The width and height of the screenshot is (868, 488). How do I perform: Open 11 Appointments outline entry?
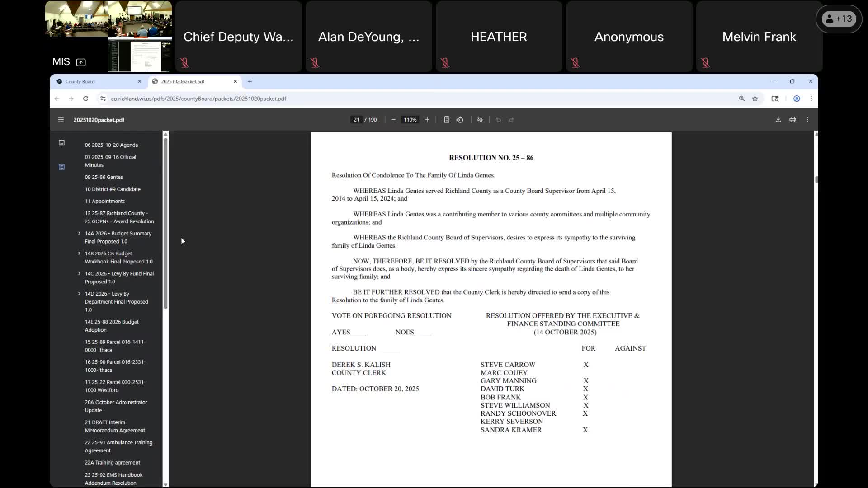tap(105, 201)
